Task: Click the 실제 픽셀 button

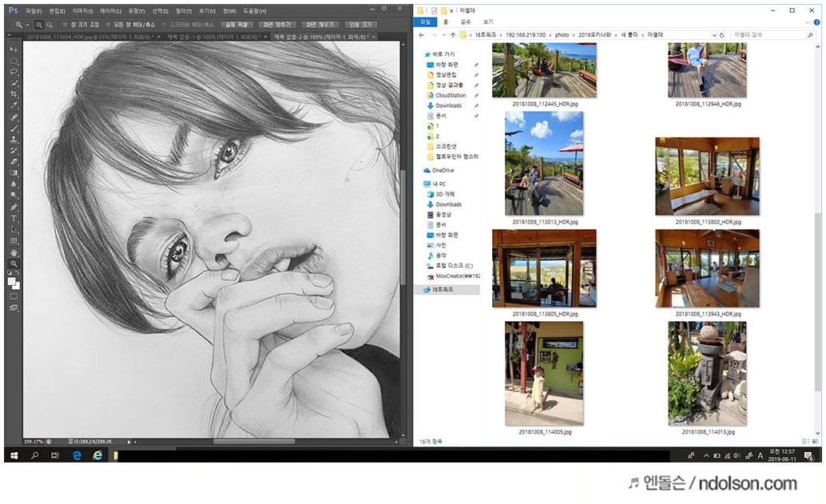Action: coord(237,25)
